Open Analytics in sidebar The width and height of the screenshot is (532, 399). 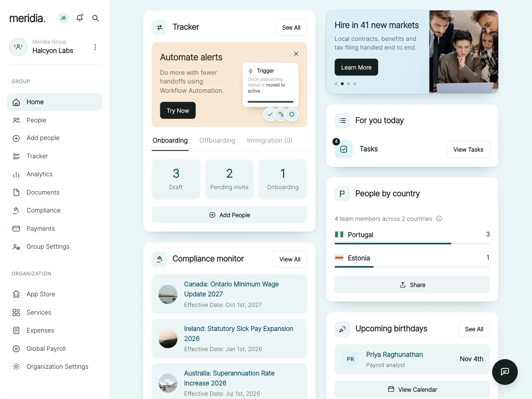click(x=55, y=174)
